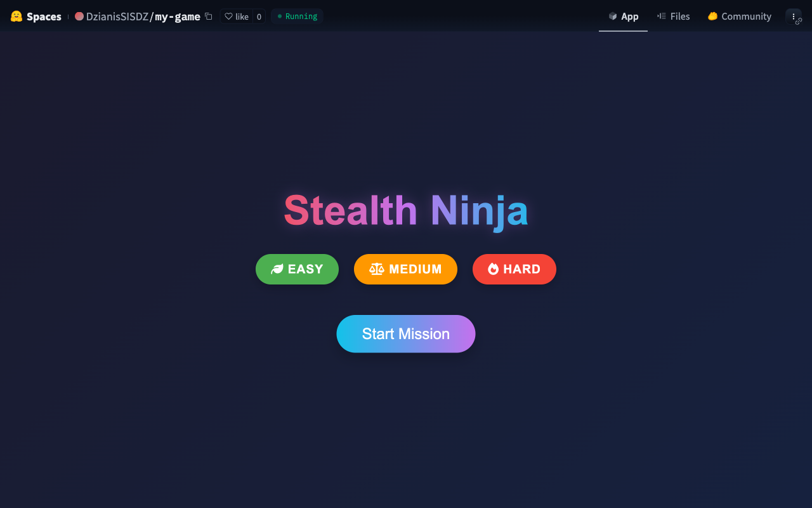Click the leaf icon on the Easy button
812x508 pixels.
pos(277,269)
